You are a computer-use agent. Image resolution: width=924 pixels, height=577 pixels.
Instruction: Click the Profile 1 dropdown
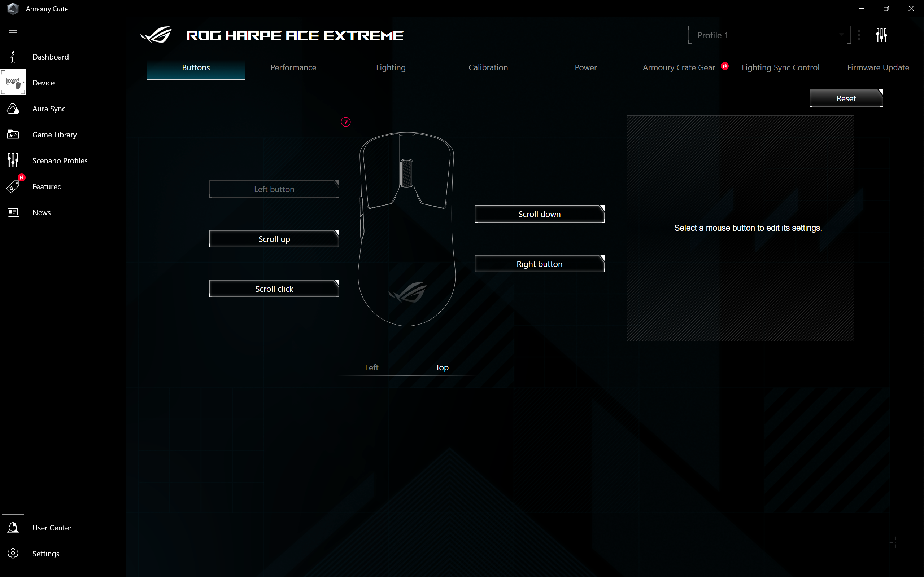[x=770, y=35]
